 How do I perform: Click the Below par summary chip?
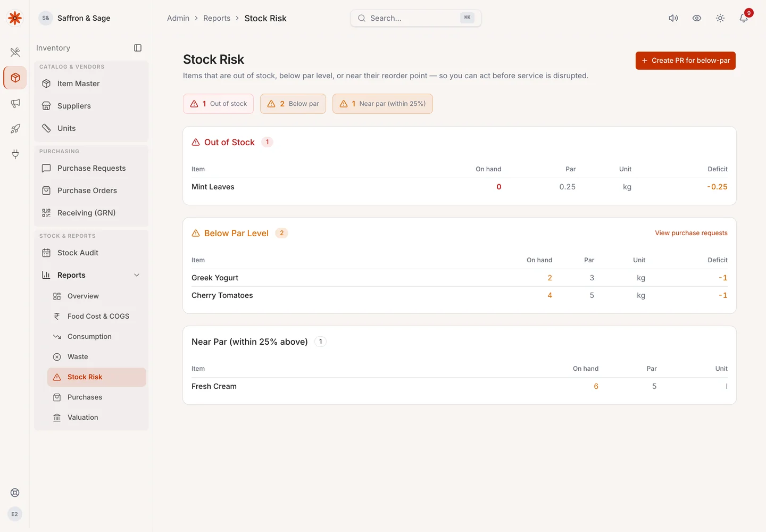coord(293,104)
